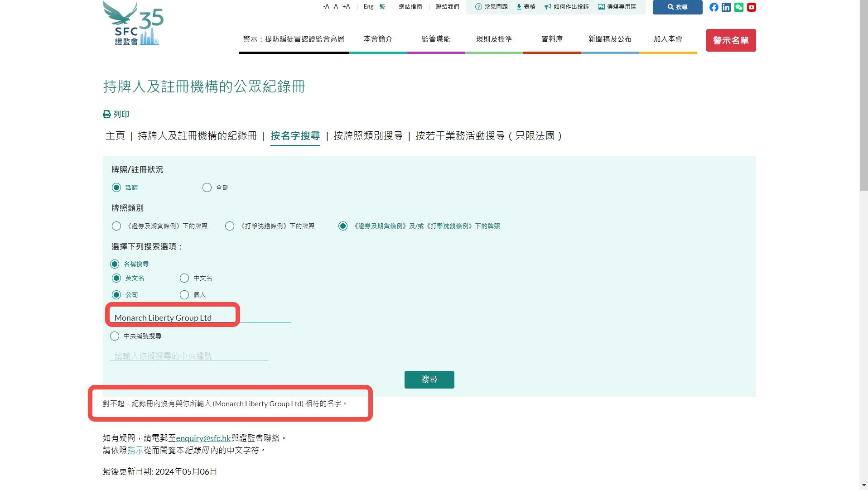Select 活躍 licence status radio

116,187
